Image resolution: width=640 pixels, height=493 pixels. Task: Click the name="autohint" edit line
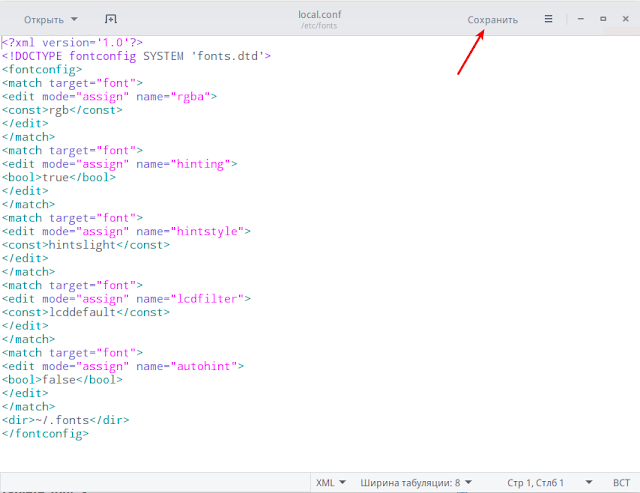tap(123, 366)
